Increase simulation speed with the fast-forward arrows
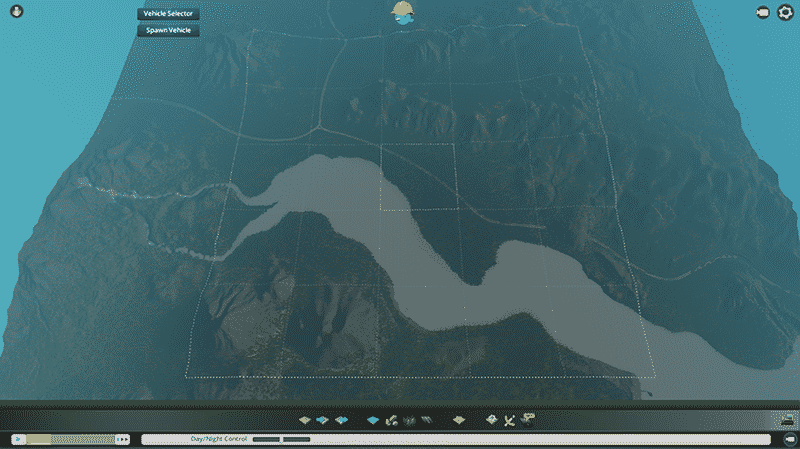The width and height of the screenshot is (800, 449). pos(123,439)
